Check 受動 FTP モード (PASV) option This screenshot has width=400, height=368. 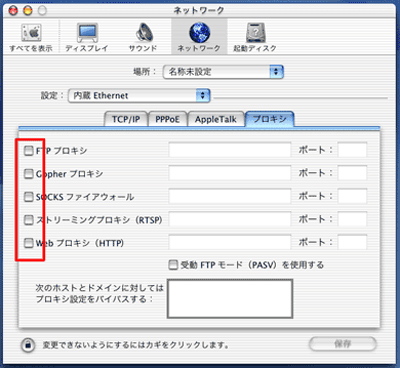point(173,265)
